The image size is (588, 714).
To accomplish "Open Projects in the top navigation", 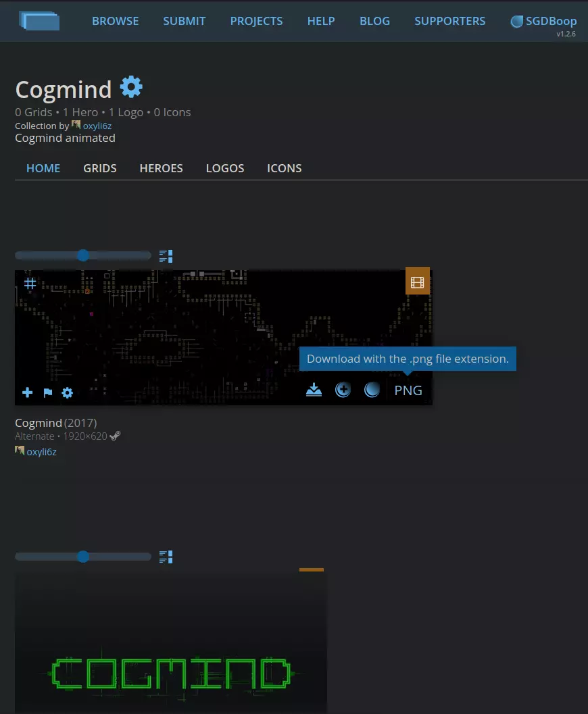I will tap(256, 21).
